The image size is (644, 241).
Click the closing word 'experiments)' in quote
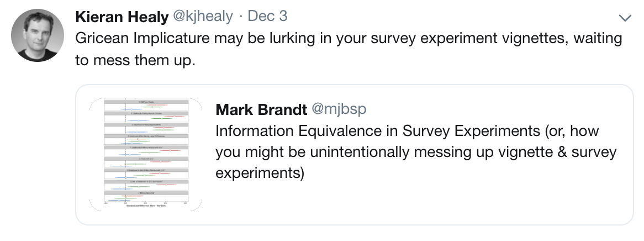click(260, 173)
